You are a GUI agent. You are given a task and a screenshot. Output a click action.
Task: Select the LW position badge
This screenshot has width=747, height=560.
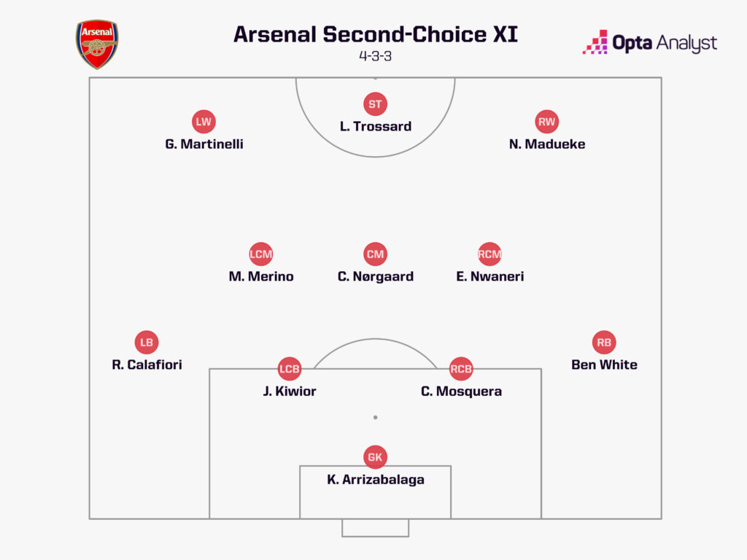click(x=204, y=122)
